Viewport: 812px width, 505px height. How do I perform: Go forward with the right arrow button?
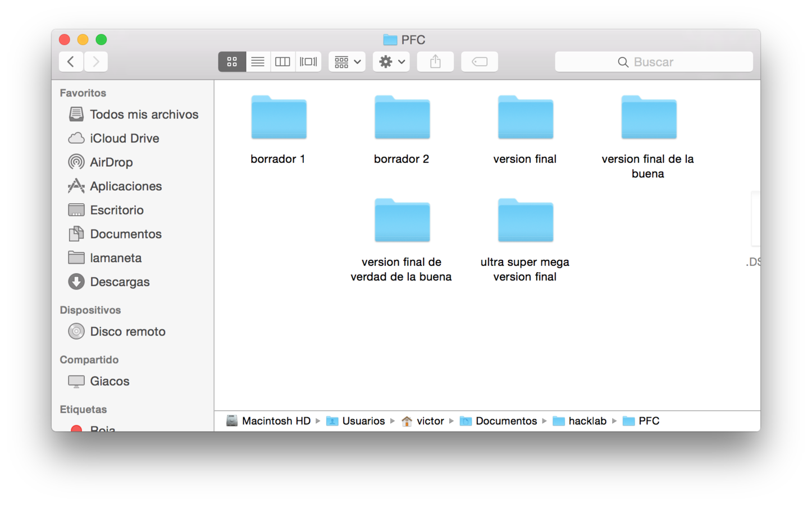click(x=96, y=62)
